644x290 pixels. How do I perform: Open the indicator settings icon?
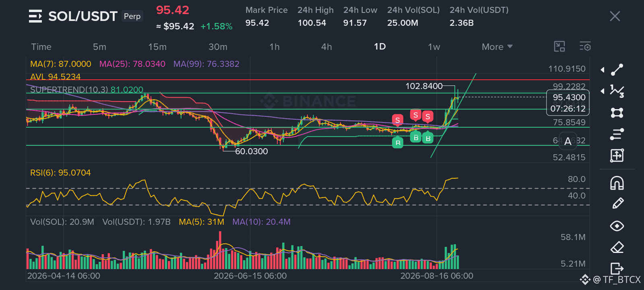pyautogui.click(x=585, y=47)
